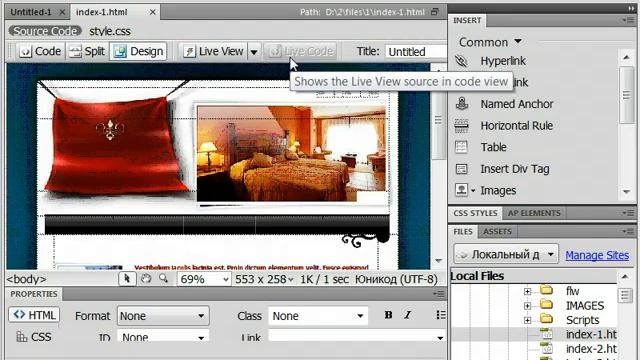Choose the Zoom tool in status bar
This screenshot has height=360, width=640.
164,279
